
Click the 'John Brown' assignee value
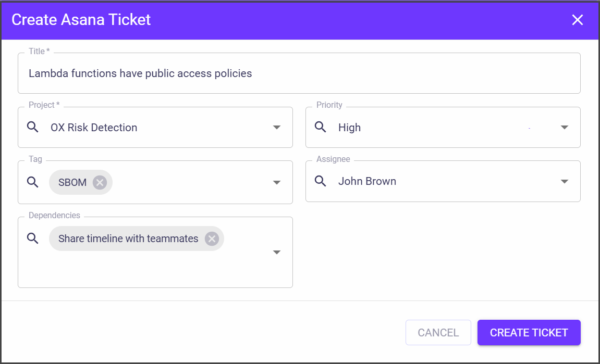[x=367, y=181]
